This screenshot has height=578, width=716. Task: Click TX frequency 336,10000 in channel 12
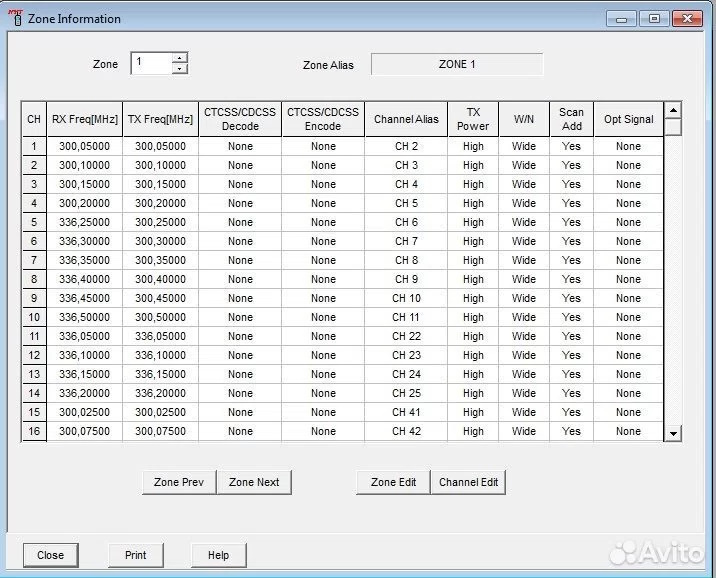pyautogui.click(x=160, y=355)
